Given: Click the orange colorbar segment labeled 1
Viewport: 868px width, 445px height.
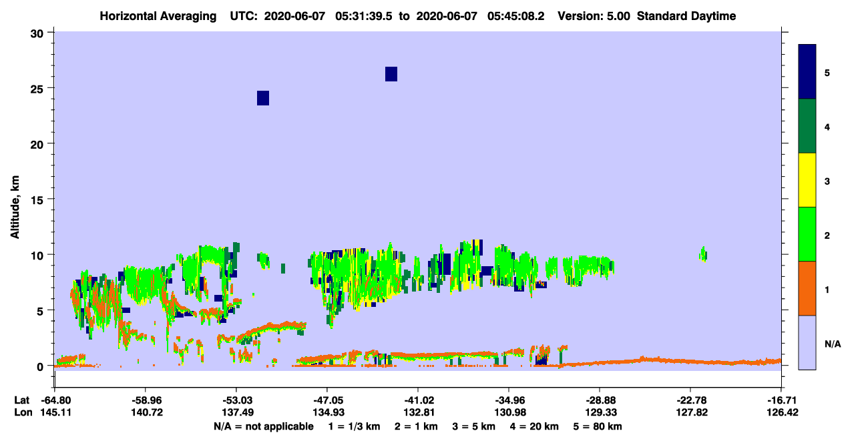Looking at the screenshot, I should (807, 288).
